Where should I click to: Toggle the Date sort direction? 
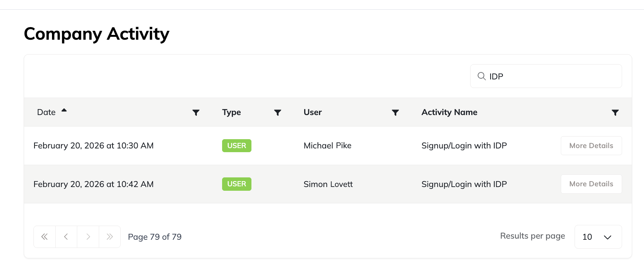click(64, 110)
